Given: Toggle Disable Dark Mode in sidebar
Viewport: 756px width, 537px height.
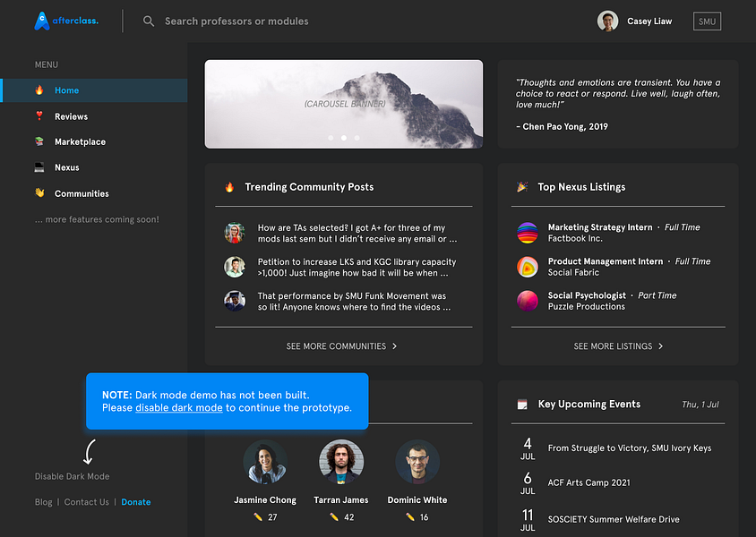Looking at the screenshot, I should tap(73, 476).
